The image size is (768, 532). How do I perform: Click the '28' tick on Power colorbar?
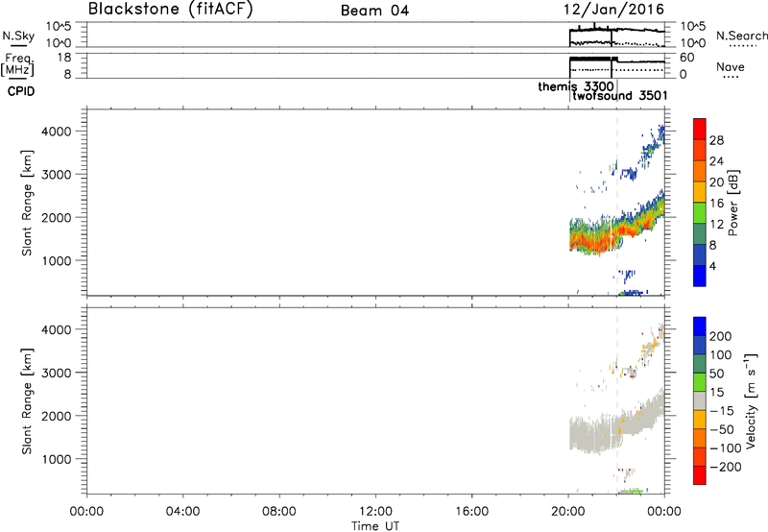click(x=716, y=140)
